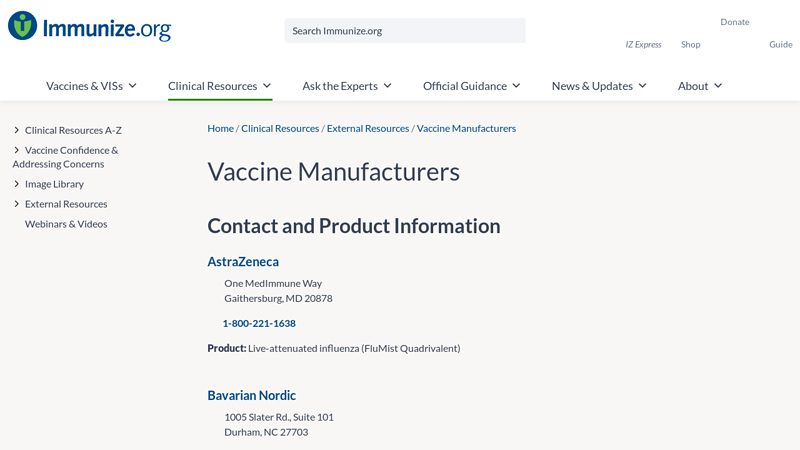Go to the Shop link
This screenshot has height=450, width=800.
690,44
